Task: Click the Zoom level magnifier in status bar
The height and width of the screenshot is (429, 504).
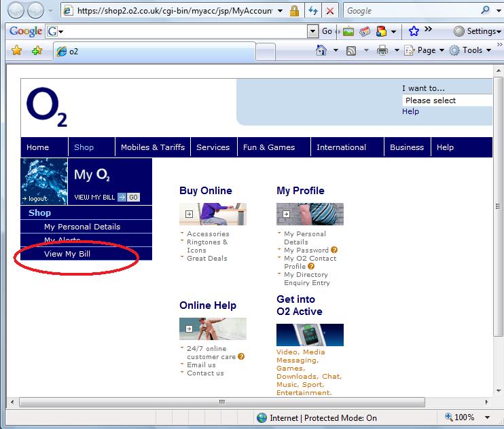Action: coord(448,417)
